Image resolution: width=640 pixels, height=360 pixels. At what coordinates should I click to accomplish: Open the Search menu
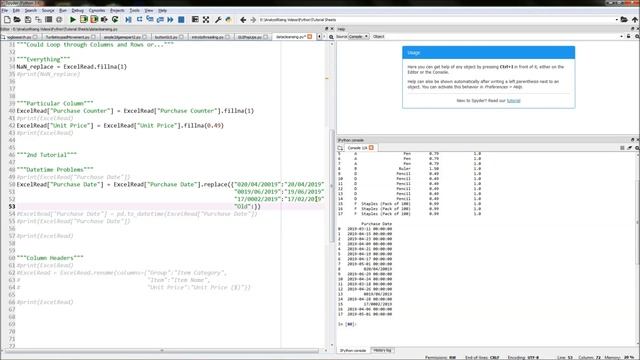[x=31, y=10]
